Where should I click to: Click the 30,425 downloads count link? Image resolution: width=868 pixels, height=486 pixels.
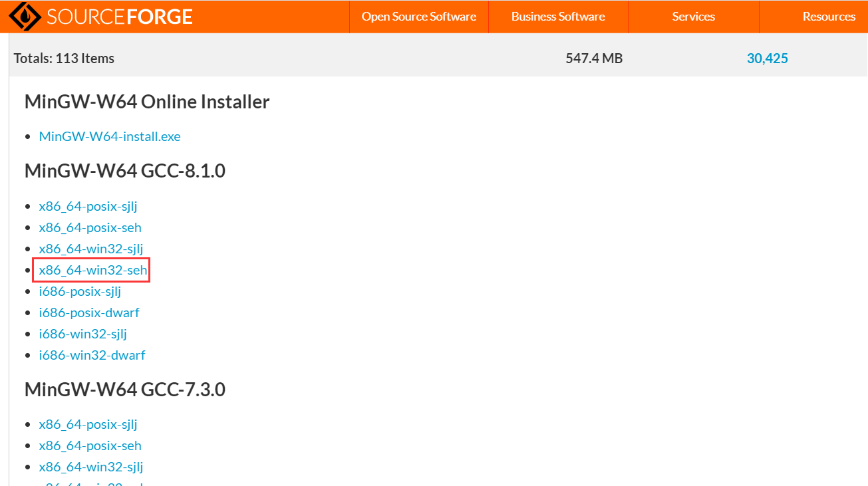point(768,59)
